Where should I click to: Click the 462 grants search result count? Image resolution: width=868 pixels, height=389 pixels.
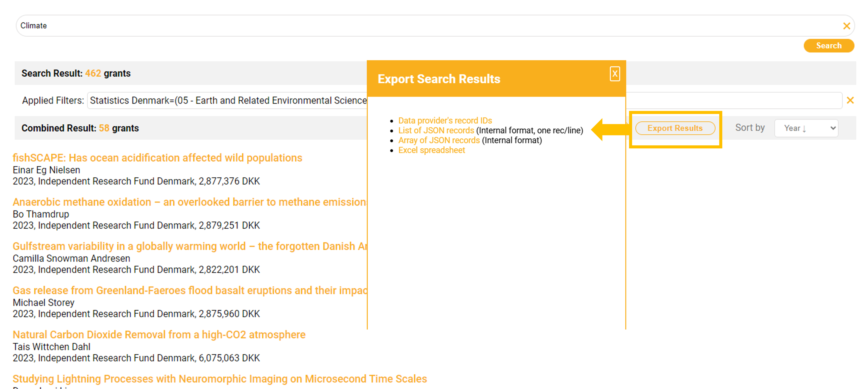tap(93, 73)
